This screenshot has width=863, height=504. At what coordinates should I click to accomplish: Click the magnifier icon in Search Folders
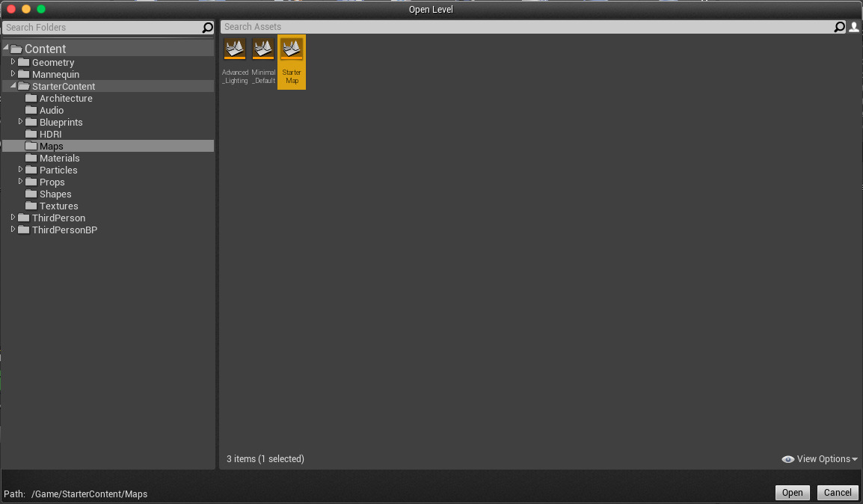[207, 28]
